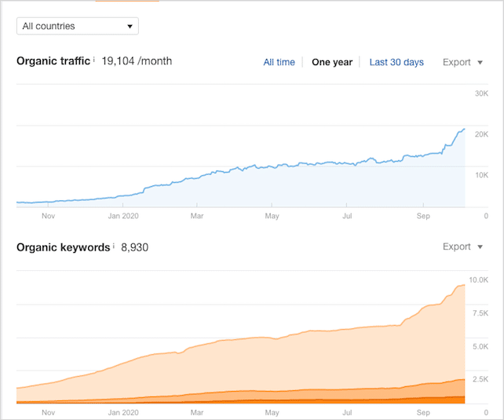The image size is (504, 420).
Task: Click Sep label on keywords chart
Action: (423, 411)
